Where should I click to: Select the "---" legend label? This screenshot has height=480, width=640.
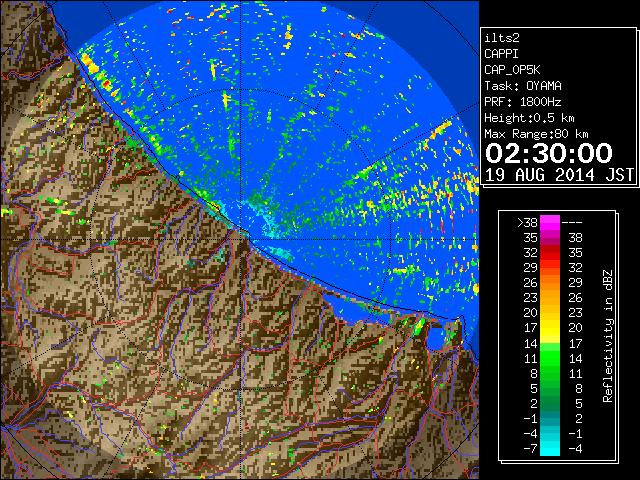(572, 222)
